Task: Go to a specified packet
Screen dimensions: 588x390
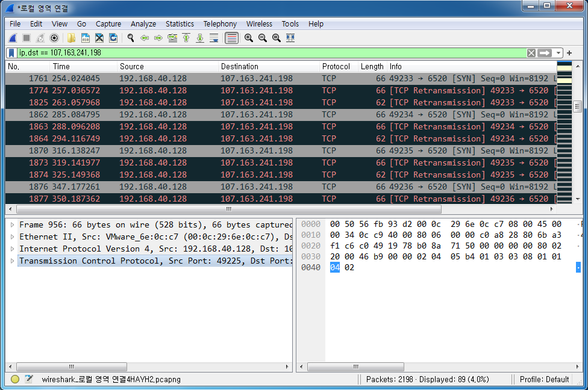Action: coord(172,38)
